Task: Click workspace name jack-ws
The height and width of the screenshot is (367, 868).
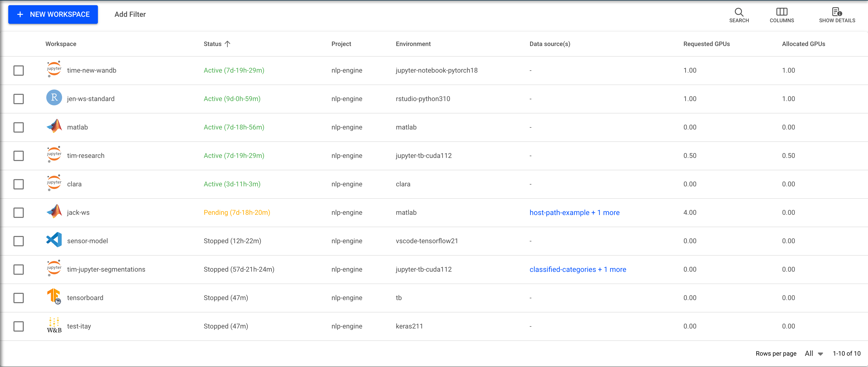Action: coord(78,213)
